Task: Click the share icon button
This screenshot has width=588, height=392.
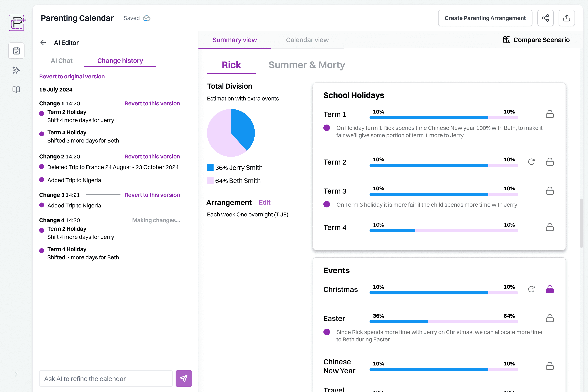Action: click(x=545, y=18)
